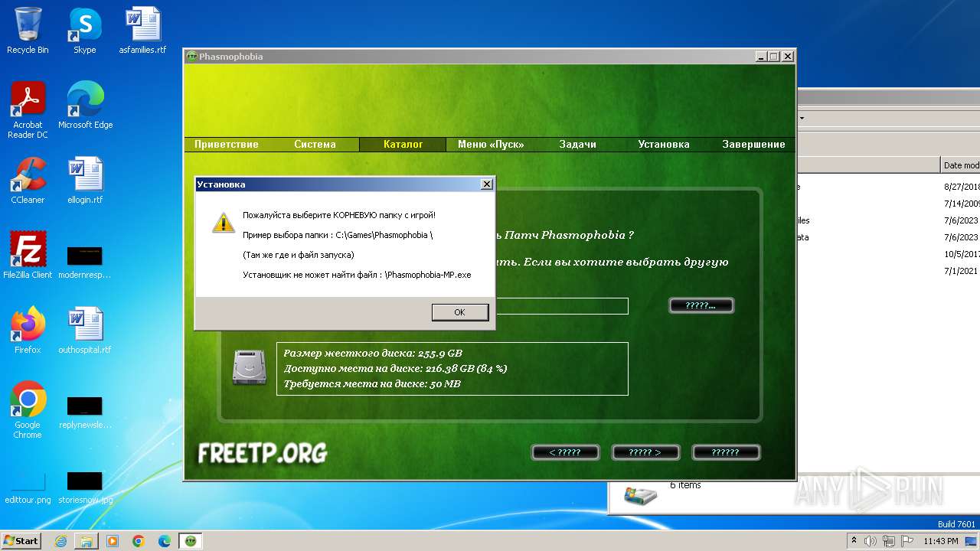Viewport: 980px width, 551px height.
Task: Close the Установка warning dialog
Action: 486,184
